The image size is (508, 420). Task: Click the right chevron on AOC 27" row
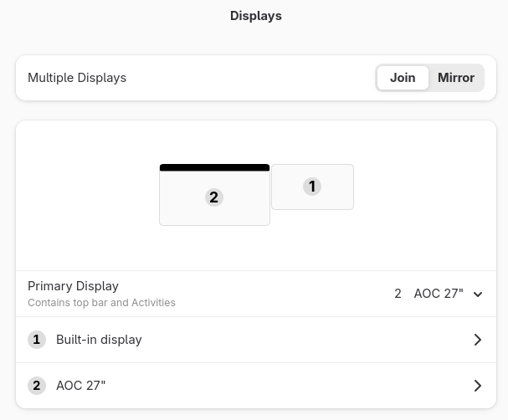click(477, 386)
